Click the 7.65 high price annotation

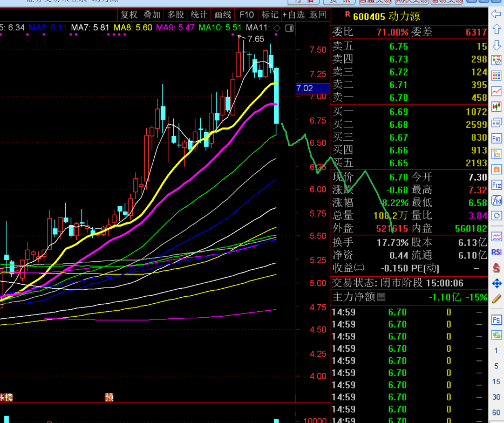[256, 39]
